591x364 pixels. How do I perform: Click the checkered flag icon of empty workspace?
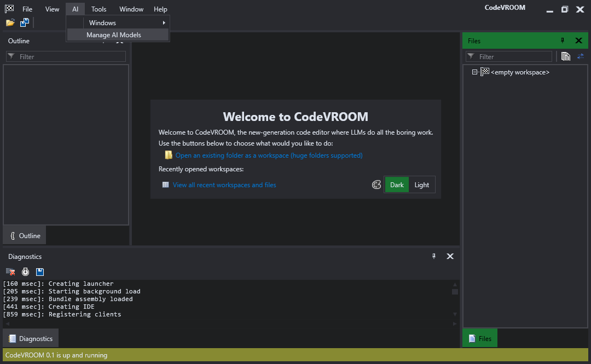pos(485,72)
